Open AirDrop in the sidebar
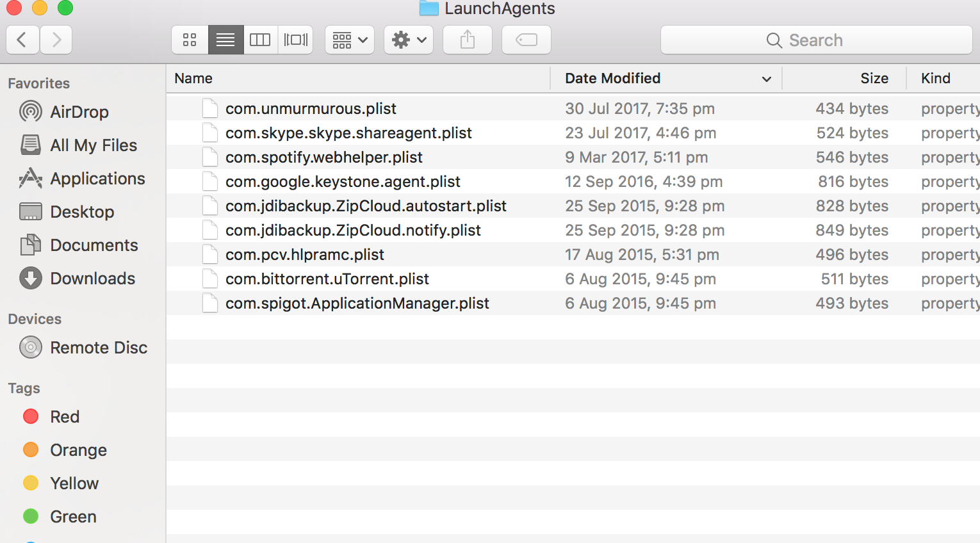The image size is (980, 543). [x=79, y=112]
